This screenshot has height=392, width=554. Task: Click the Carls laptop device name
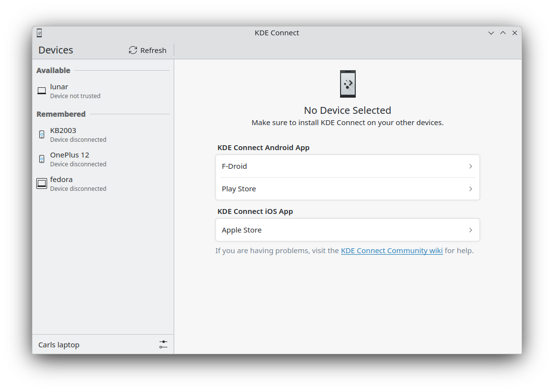pos(59,345)
